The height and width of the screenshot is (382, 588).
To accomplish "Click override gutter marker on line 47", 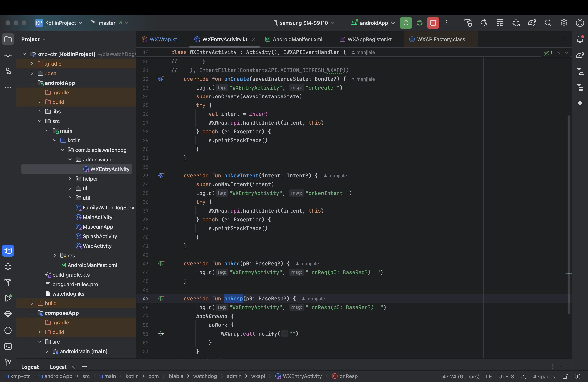I will coord(161,299).
